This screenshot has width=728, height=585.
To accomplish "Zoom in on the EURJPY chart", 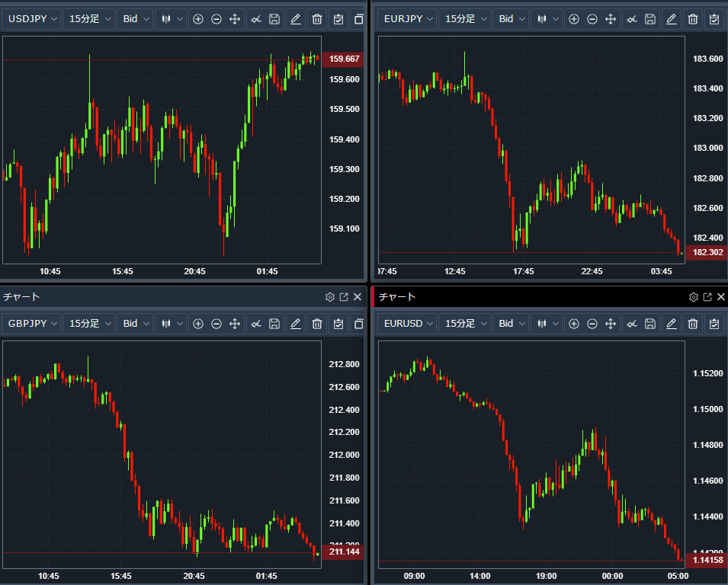I will (574, 19).
